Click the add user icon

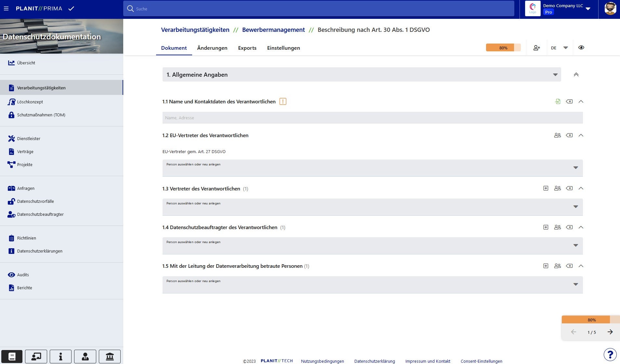coord(537,48)
